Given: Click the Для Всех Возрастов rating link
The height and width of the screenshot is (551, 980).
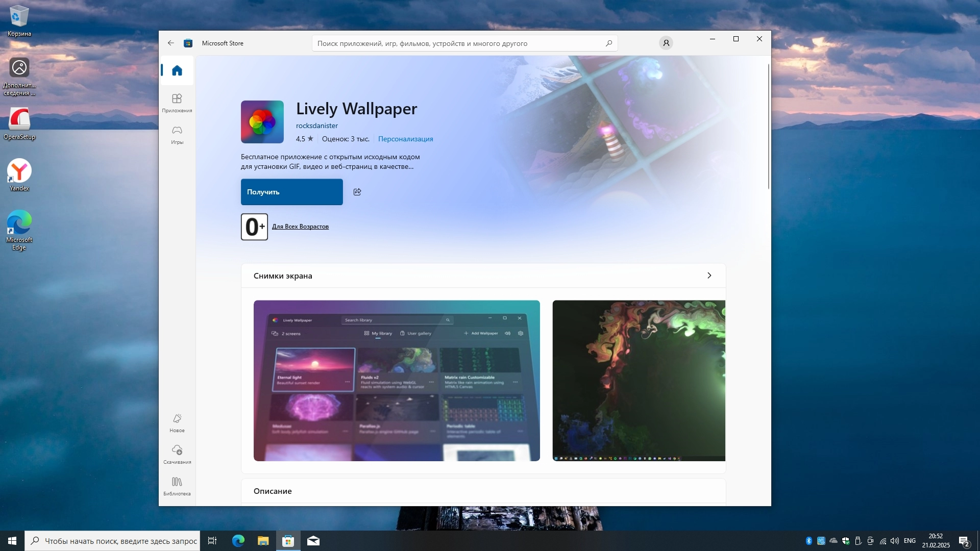Looking at the screenshot, I should coord(300,227).
